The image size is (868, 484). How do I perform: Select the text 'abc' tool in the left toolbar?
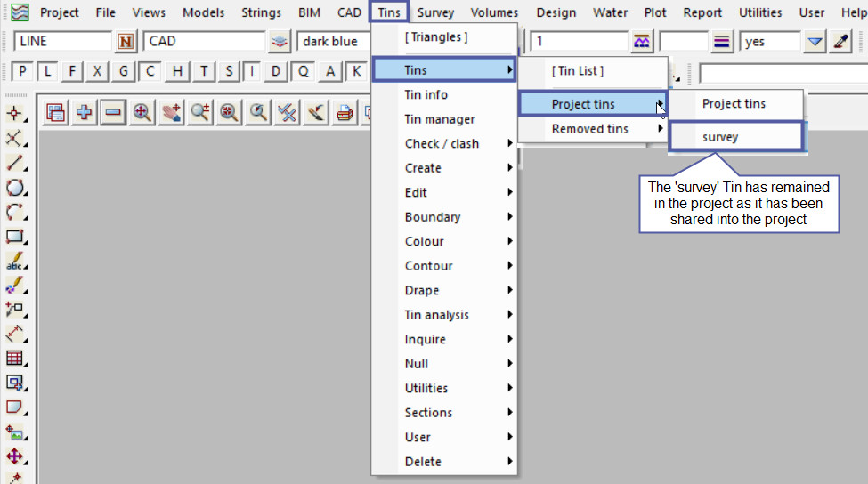[x=15, y=262]
